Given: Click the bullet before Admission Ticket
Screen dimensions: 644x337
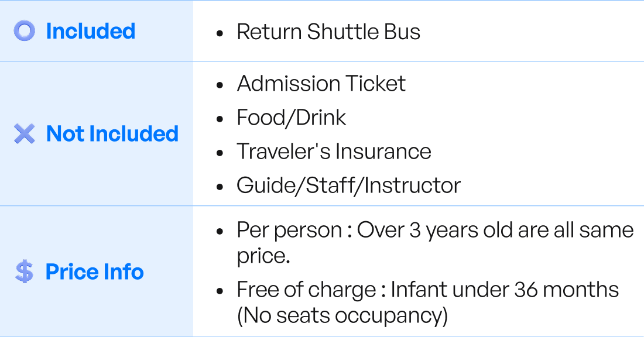Looking at the screenshot, I should [220, 85].
